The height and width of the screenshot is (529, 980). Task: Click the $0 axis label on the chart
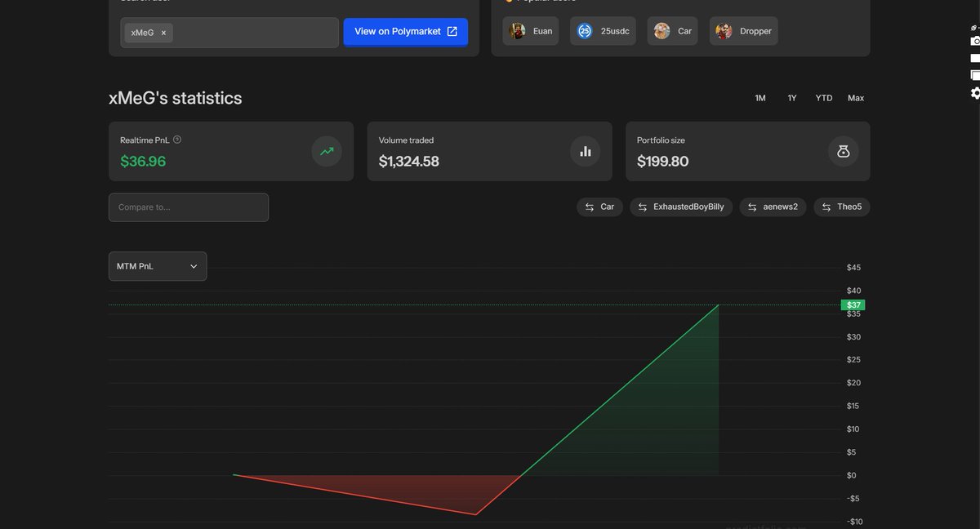pyautogui.click(x=852, y=475)
